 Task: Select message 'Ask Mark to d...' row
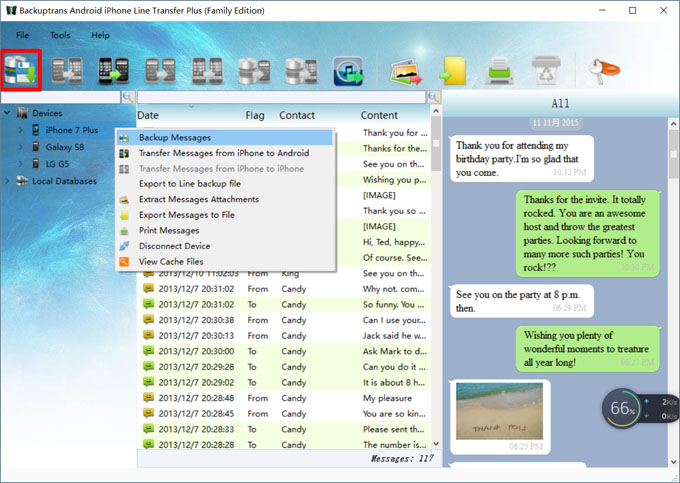pos(284,351)
